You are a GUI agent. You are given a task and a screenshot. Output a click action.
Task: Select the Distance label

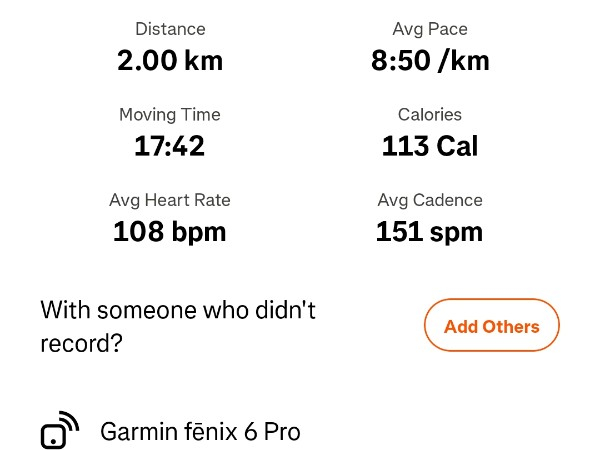click(170, 29)
